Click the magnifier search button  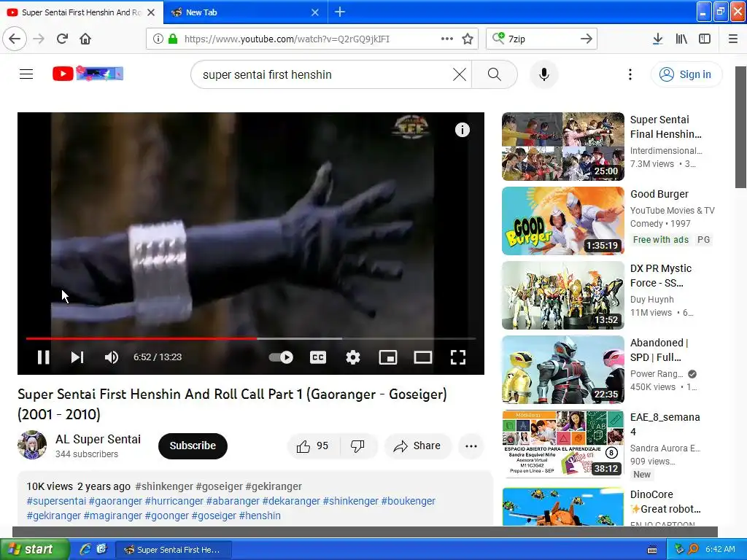tap(495, 74)
